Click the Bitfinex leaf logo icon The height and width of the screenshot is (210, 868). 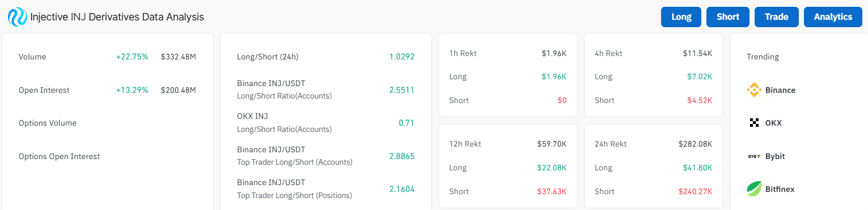pos(754,189)
